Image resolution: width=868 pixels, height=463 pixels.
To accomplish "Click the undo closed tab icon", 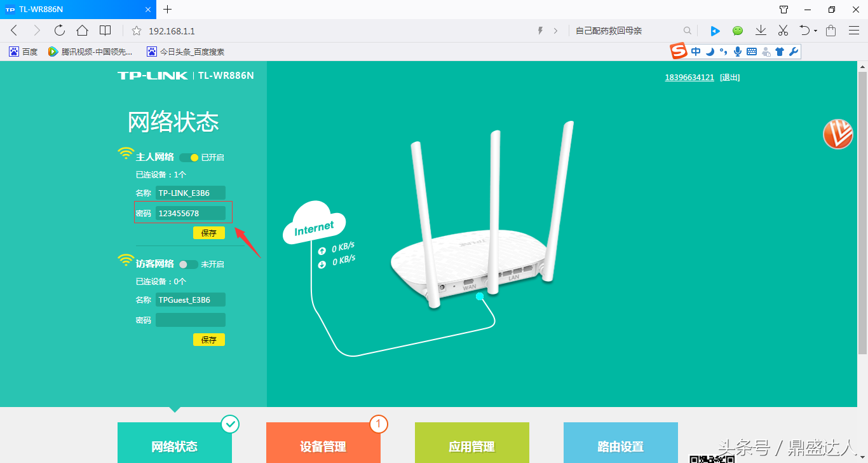I will tap(804, 31).
